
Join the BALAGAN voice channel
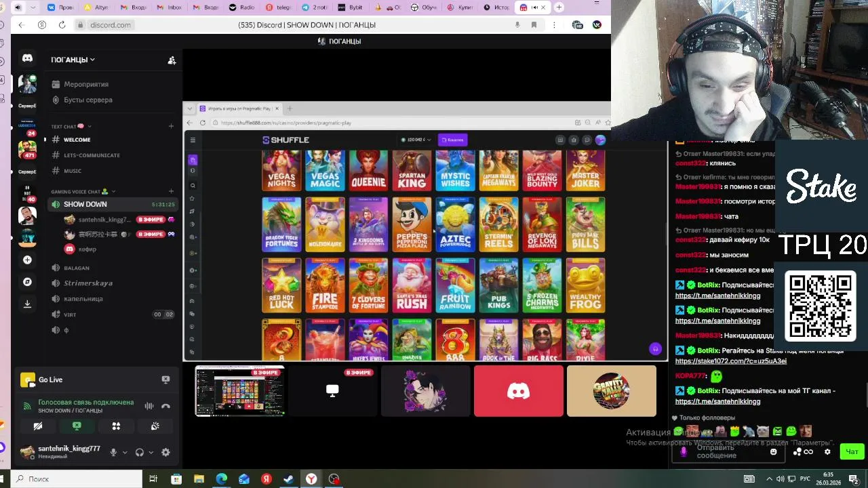pyautogui.click(x=77, y=268)
